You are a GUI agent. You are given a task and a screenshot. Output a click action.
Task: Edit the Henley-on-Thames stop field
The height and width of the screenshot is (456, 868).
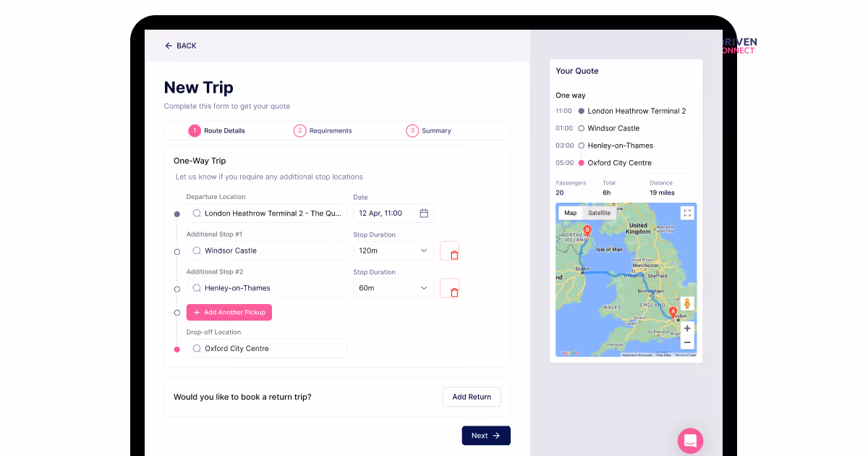click(266, 288)
